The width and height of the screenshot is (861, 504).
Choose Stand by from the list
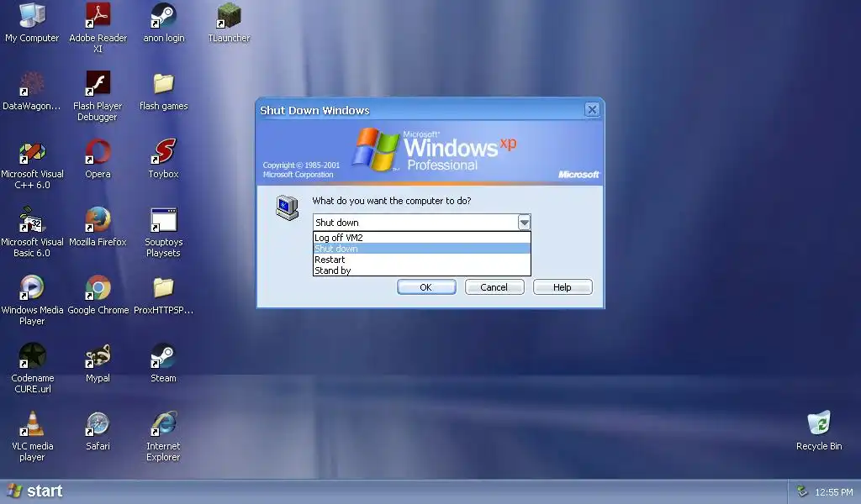click(422, 270)
